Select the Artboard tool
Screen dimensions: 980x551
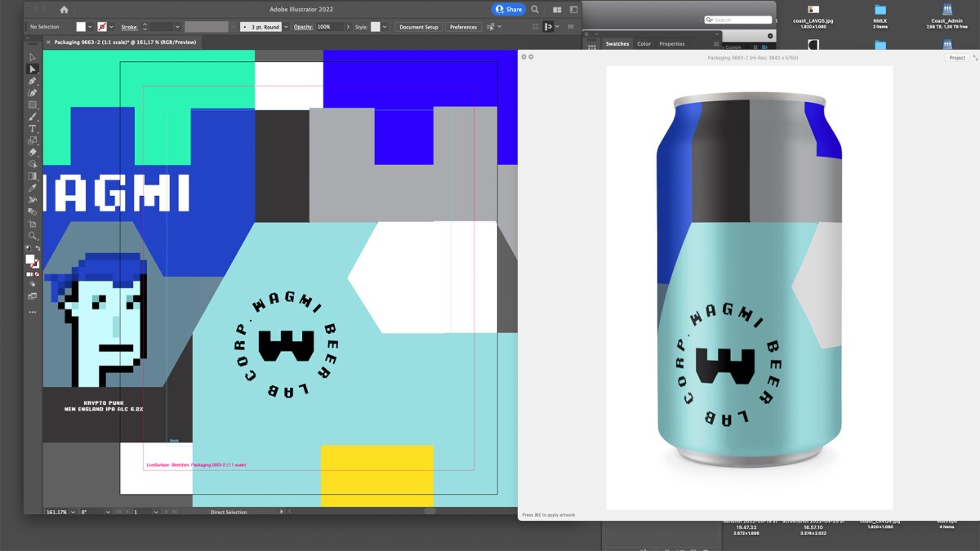[x=33, y=224]
